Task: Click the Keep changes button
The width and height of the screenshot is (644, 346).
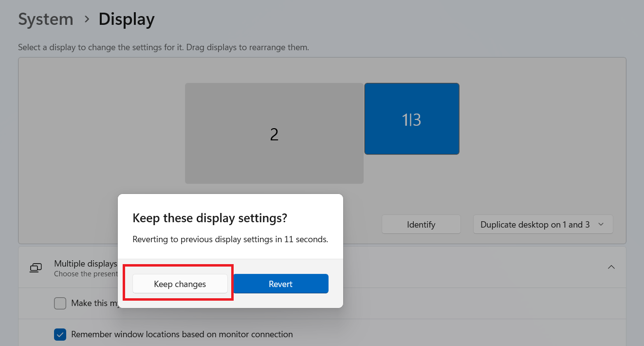Action: [x=180, y=284]
